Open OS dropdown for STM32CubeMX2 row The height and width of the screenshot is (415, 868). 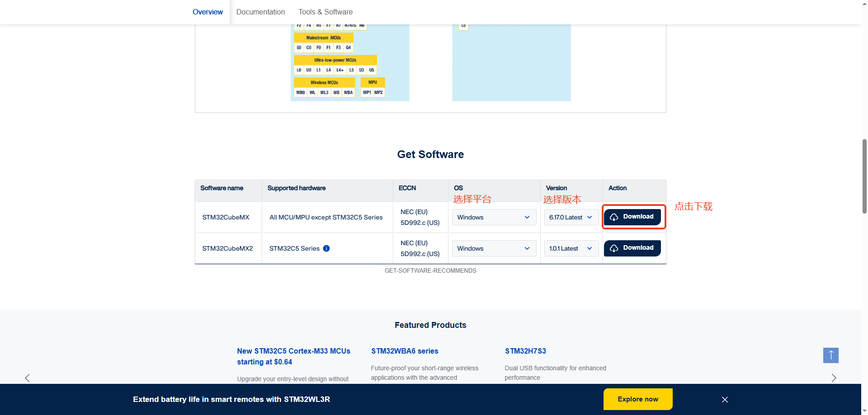(494, 248)
